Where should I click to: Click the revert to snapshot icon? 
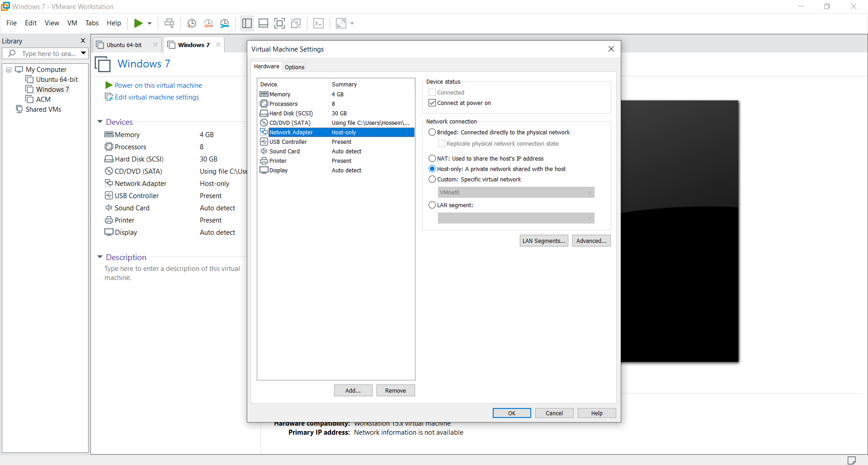[208, 24]
